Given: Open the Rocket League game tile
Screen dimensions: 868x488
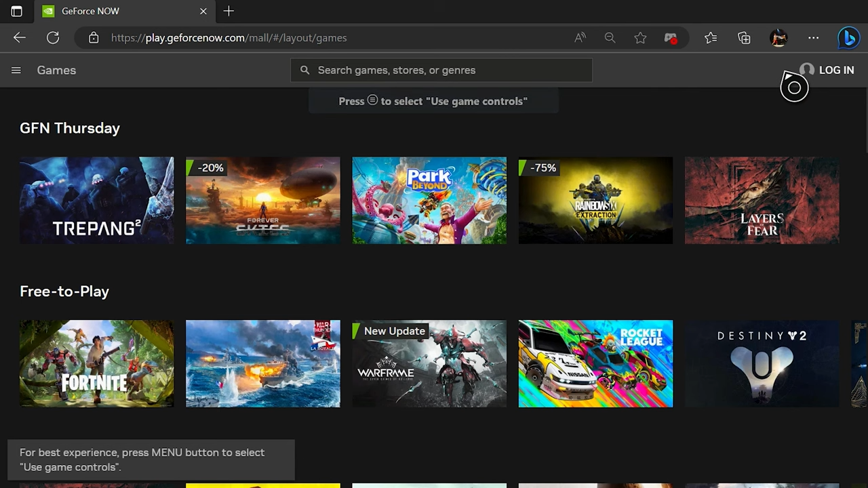Looking at the screenshot, I should pyautogui.click(x=595, y=364).
